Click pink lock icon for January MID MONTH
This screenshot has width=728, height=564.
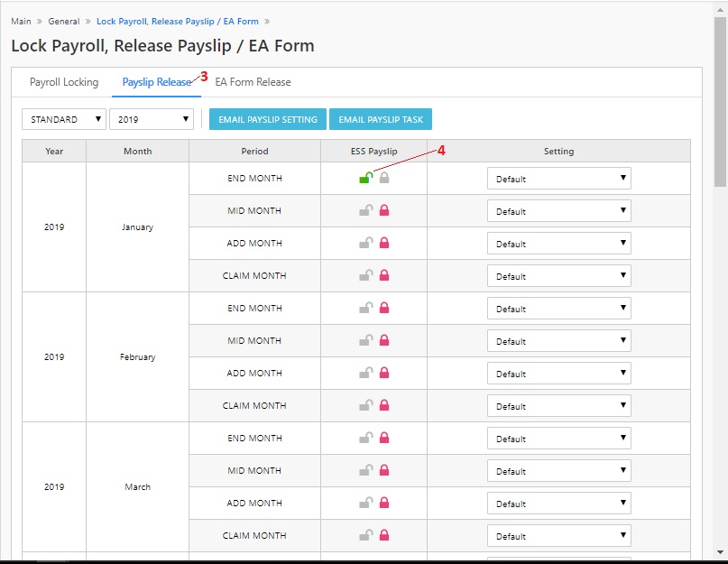pos(384,210)
